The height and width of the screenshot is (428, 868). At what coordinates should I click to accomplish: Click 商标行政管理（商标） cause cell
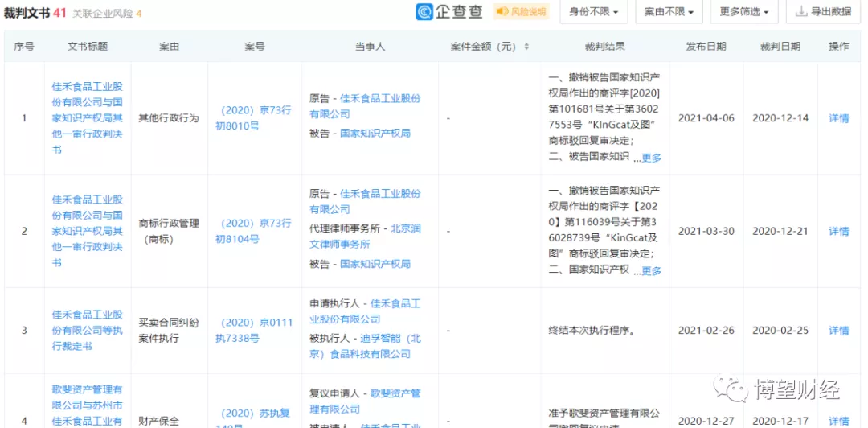pyautogui.click(x=169, y=231)
